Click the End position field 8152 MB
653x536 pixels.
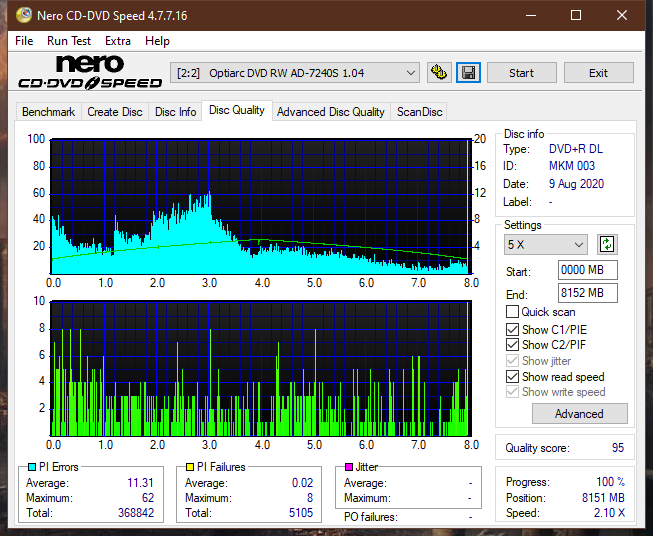point(588,293)
